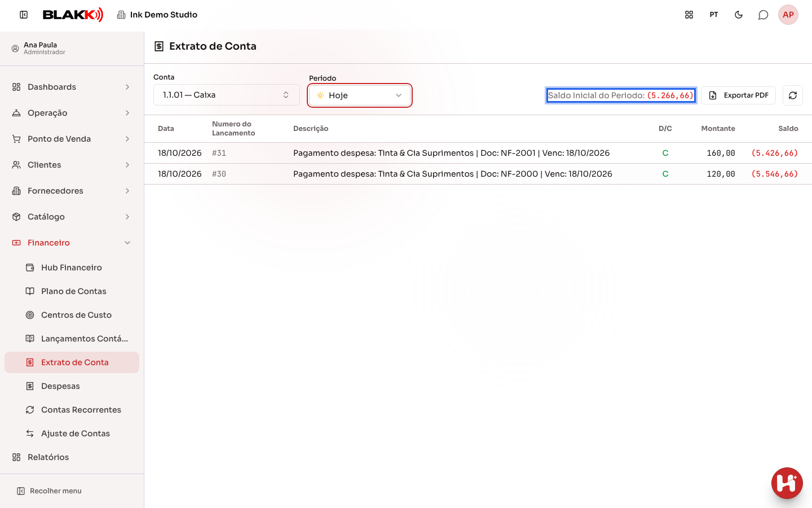The image size is (812, 508).
Task: Click the Ink Demo Studio workspace name
Action: 164,15
